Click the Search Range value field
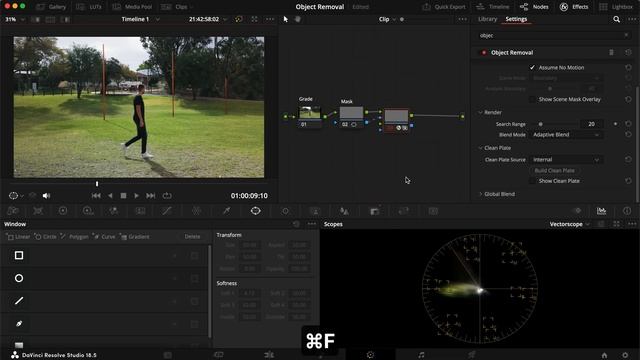This screenshot has width=640, height=360. [591, 124]
